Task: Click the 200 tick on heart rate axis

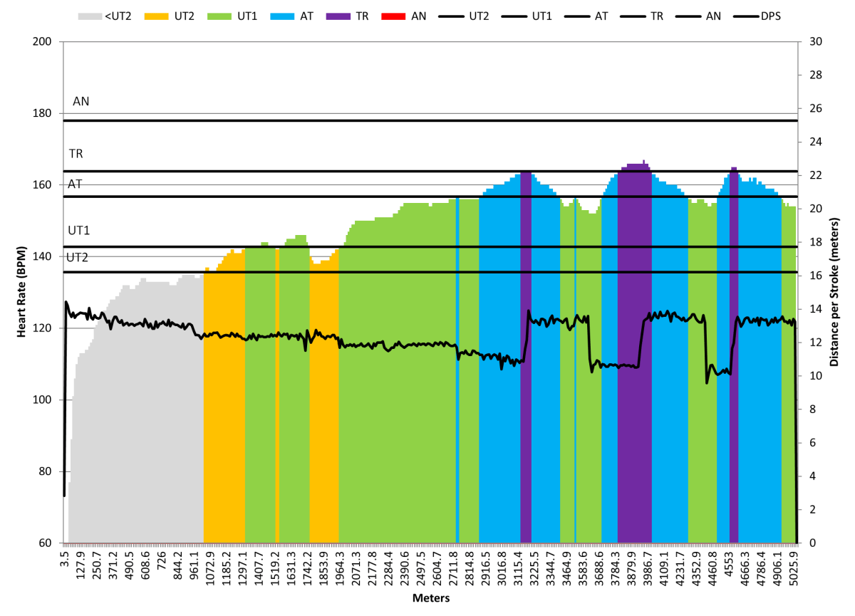Action: (x=43, y=41)
